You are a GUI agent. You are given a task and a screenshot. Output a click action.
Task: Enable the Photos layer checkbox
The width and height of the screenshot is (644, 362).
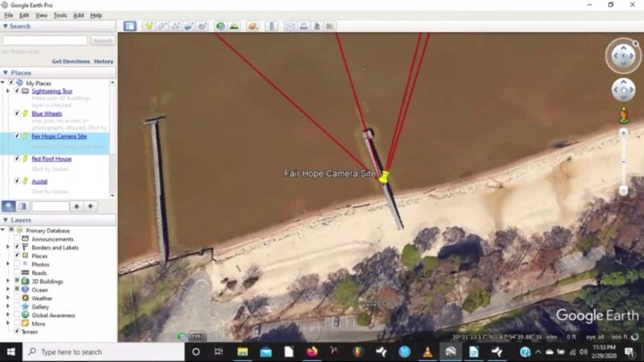click(17, 264)
